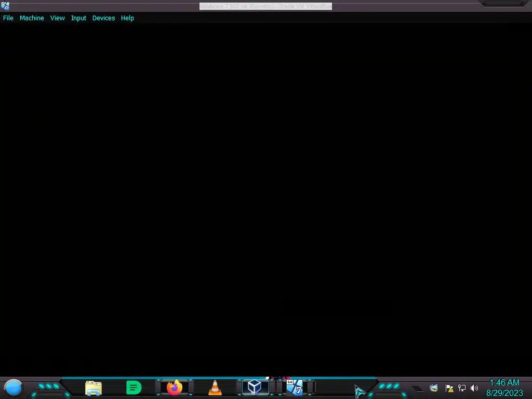Open the Machine menu
The height and width of the screenshot is (399, 532).
click(x=32, y=18)
